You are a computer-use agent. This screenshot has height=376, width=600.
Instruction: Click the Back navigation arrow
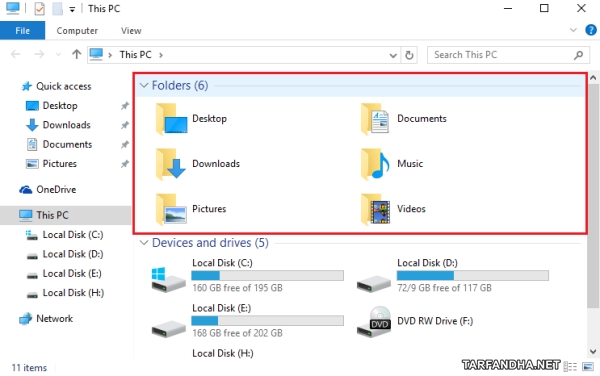[15, 55]
